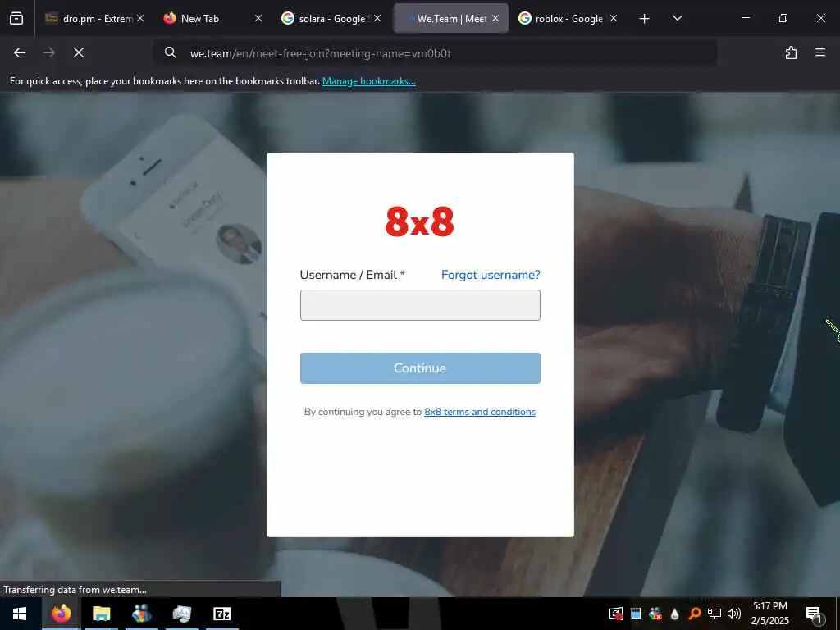Restore down the Firefox window
Viewport: 840px width, 630px height.
click(783, 18)
